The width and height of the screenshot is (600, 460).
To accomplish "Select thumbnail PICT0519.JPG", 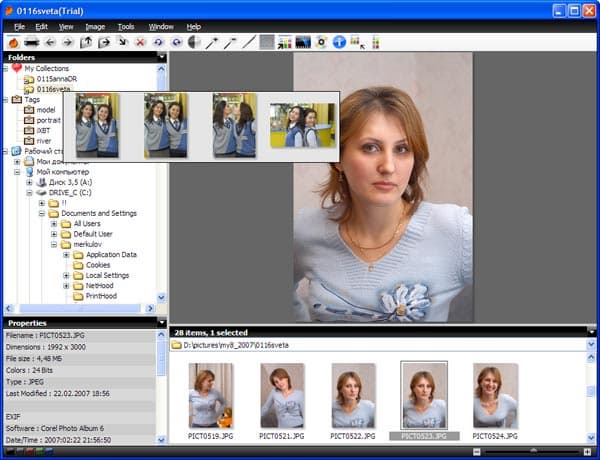I will (210, 396).
